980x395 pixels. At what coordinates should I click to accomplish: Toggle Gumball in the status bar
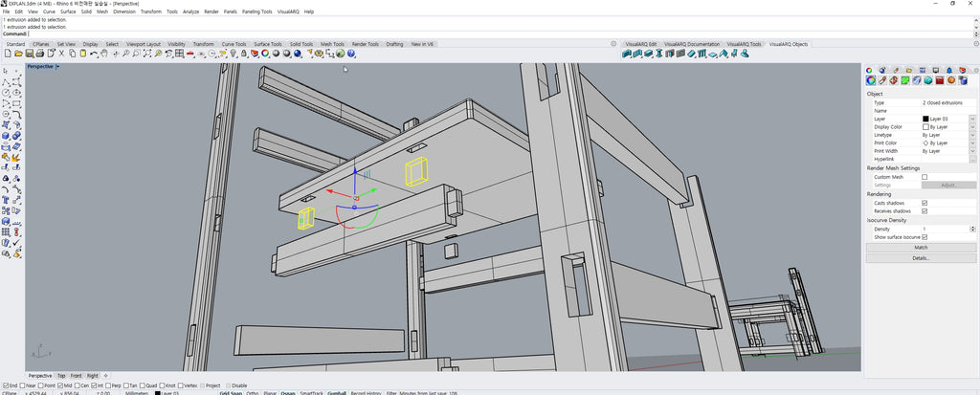pos(337,393)
